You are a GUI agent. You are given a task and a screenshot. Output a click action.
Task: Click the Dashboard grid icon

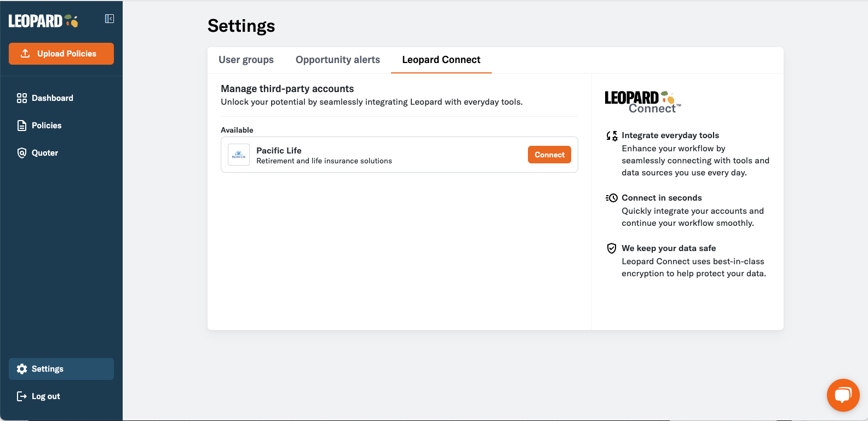22,98
